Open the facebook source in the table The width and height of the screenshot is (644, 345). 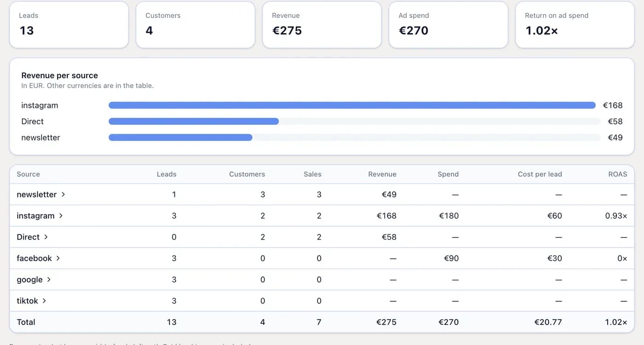click(x=34, y=258)
